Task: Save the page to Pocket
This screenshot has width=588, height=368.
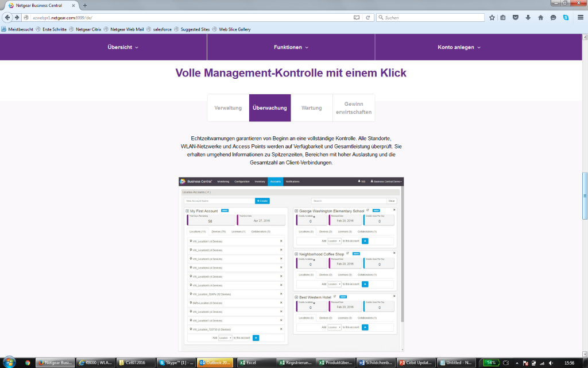Action: (516, 18)
